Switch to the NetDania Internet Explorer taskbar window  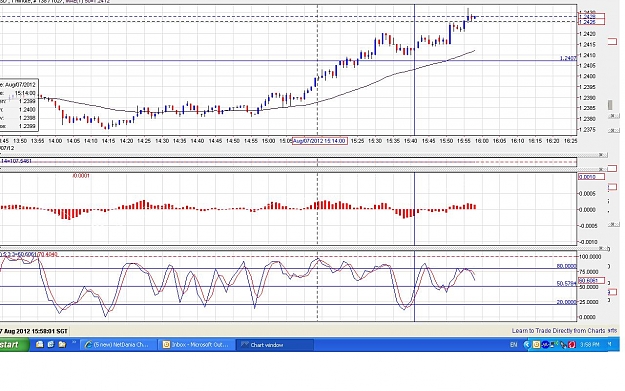[x=118, y=345]
